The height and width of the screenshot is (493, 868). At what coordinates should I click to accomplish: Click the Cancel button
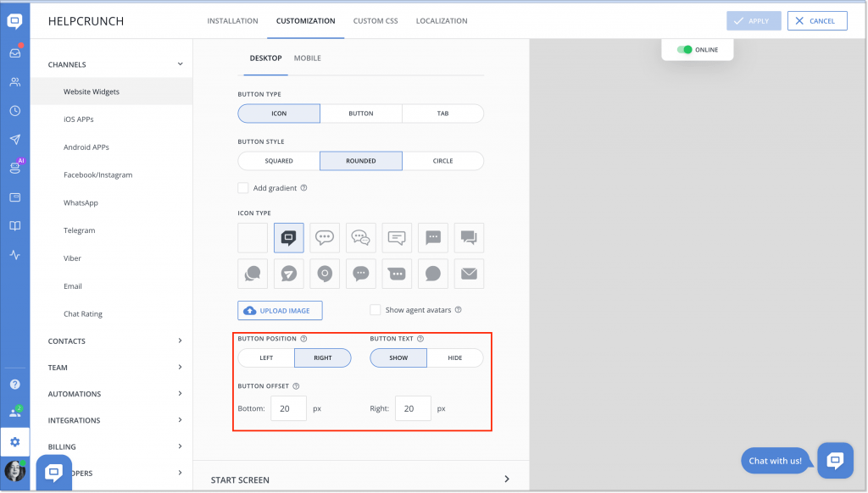pos(817,21)
